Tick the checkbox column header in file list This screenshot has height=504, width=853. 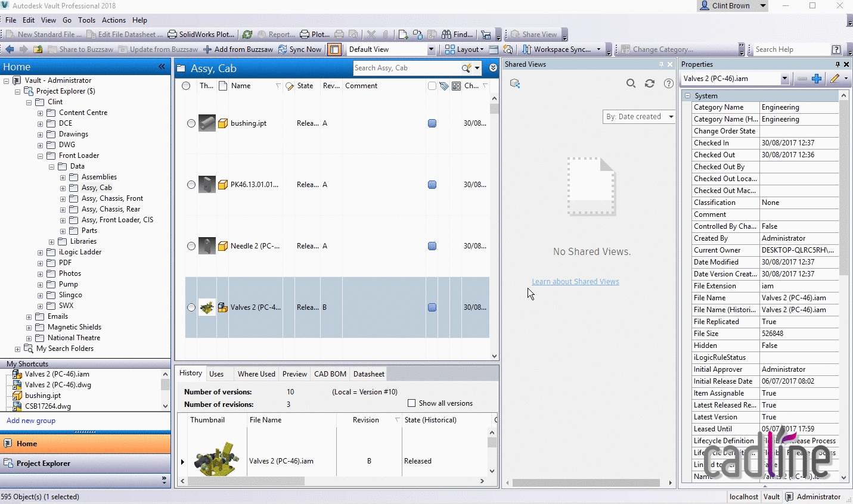coord(432,86)
